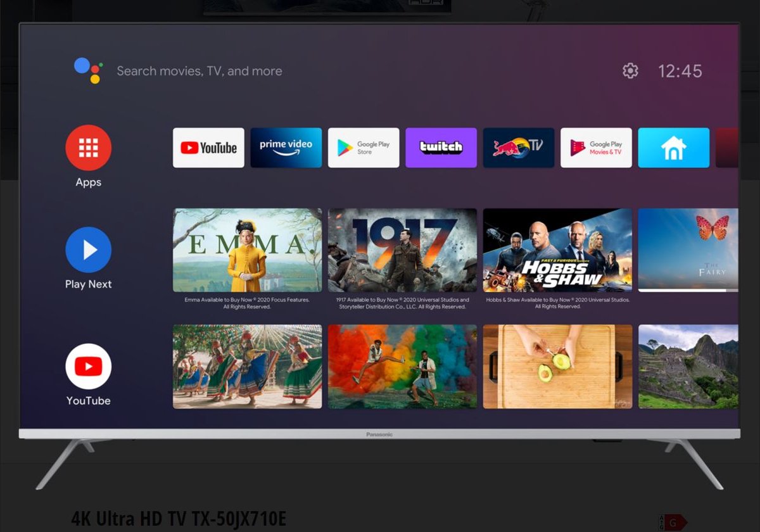Open the settings gear icon
Screen dimensions: 760x532
click(630, 71)
